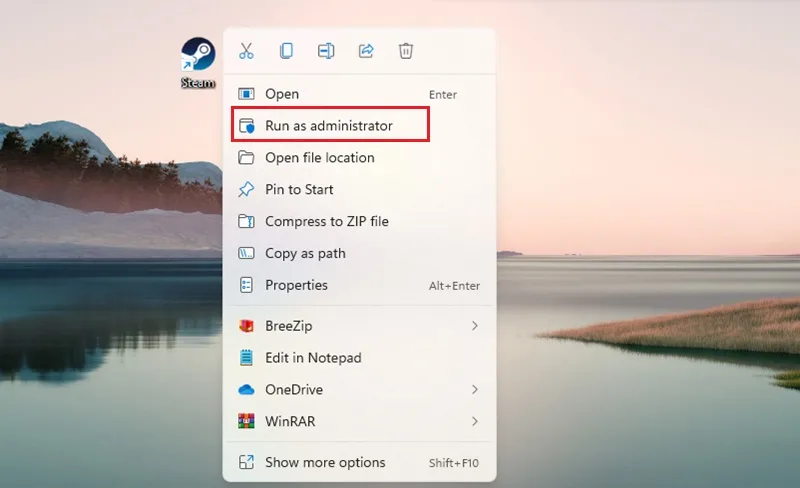
Task: Click the Share arrow icon
Action: [x=366, y=51]
